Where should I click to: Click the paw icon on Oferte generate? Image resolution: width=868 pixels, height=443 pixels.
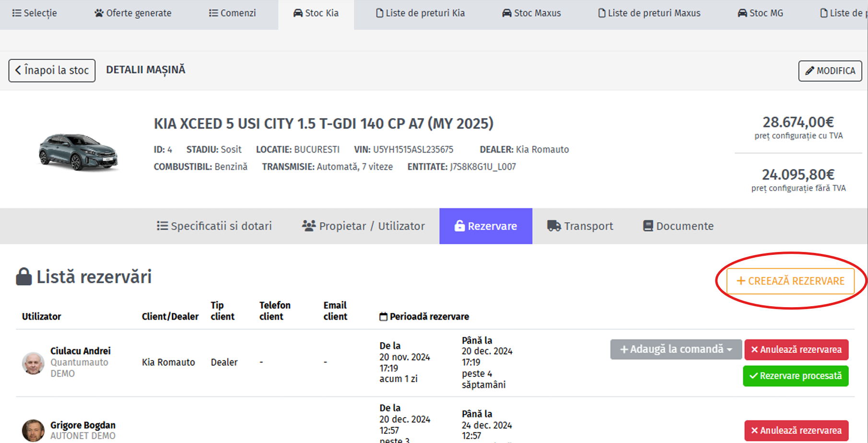(99, 13)
